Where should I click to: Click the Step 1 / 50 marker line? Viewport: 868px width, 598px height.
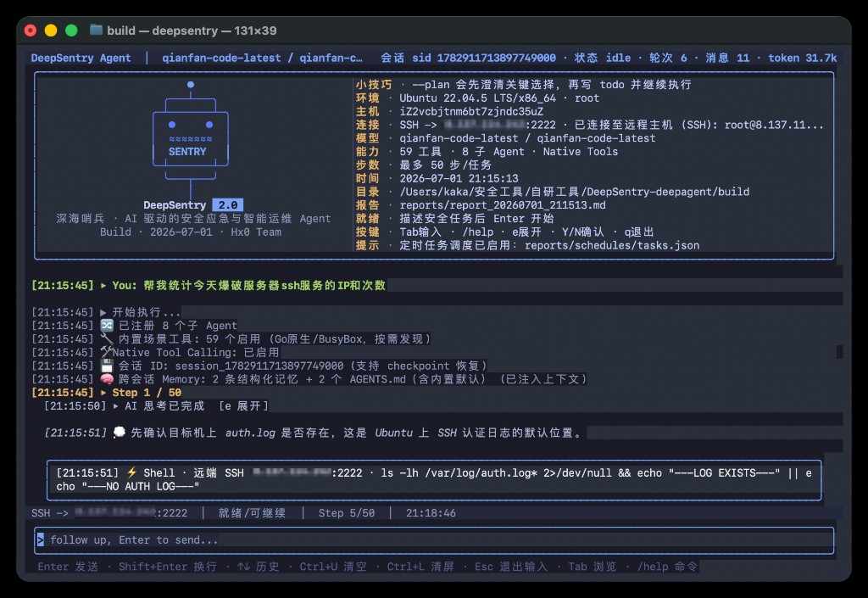point(106,393)
